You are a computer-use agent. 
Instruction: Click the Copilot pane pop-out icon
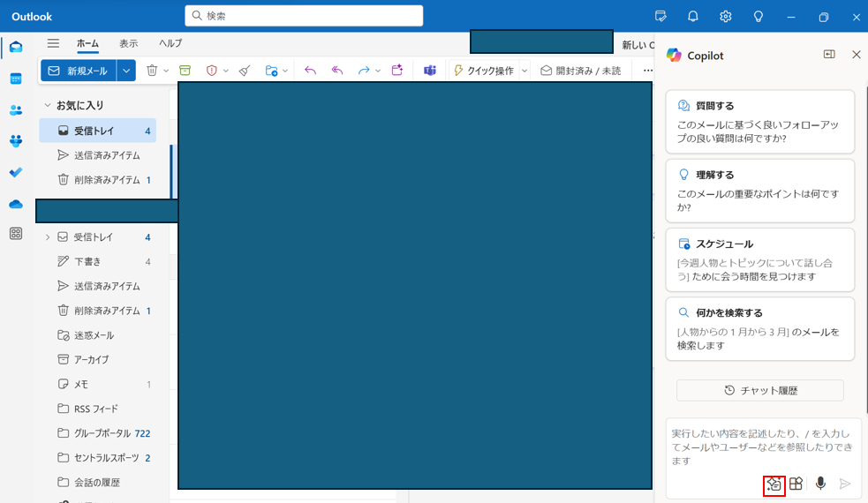click(x=829, y=54)
